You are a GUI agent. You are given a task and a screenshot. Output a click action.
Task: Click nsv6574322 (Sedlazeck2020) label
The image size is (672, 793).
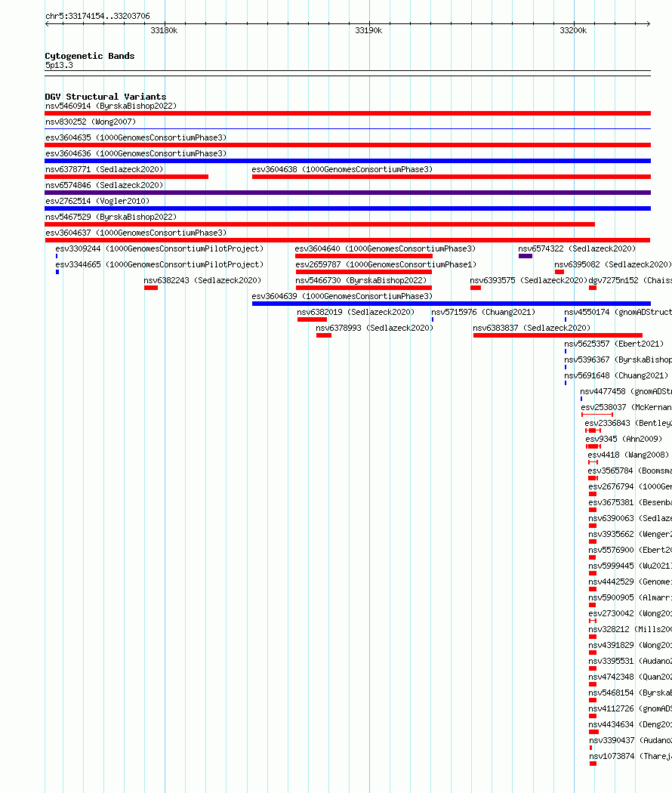pyautogui.click(x=577, y=248)
